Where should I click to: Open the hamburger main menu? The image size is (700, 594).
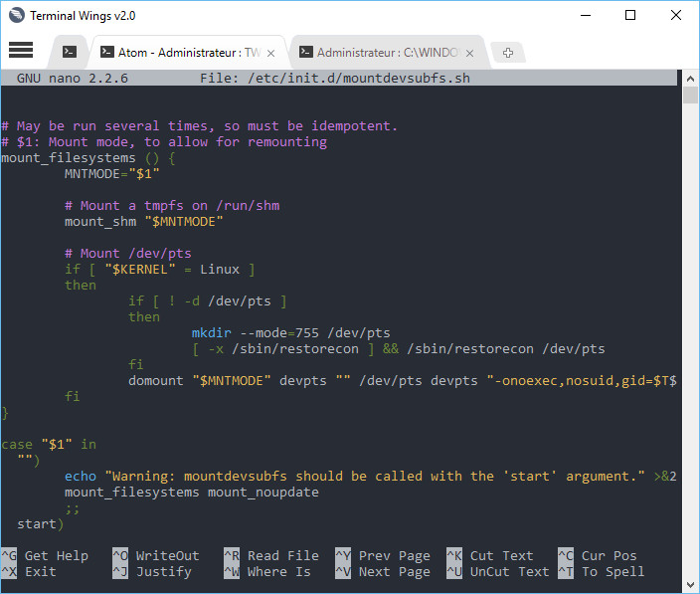[21, 50]
